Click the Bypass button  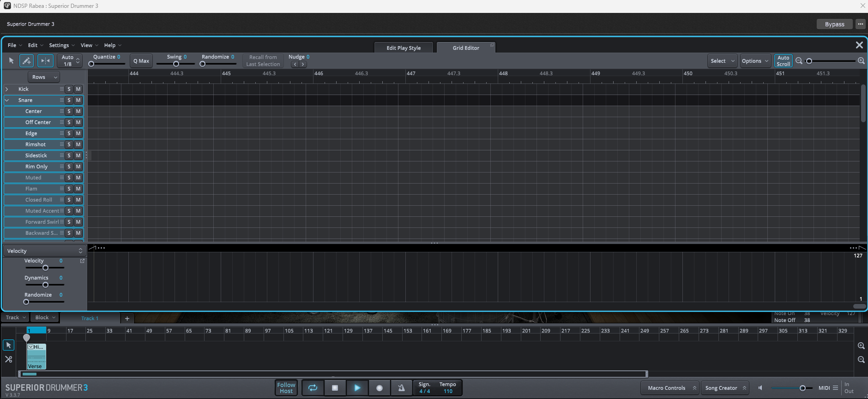(834, 24)
